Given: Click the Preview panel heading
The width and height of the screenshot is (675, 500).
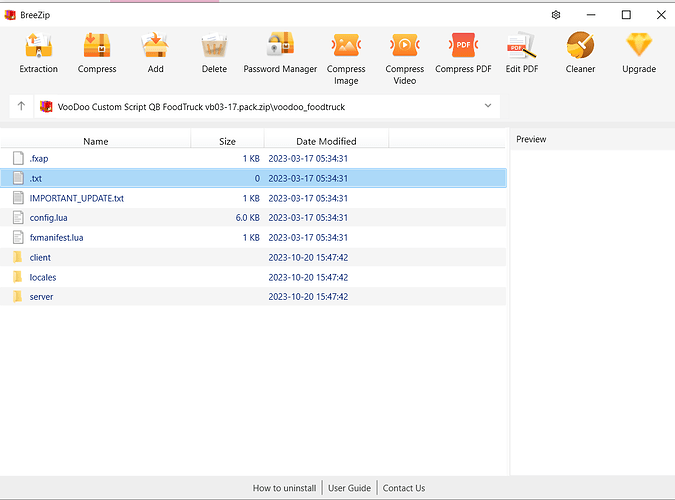Looking at the screenshot, I should pyautogui.click(x=531, y=139).
